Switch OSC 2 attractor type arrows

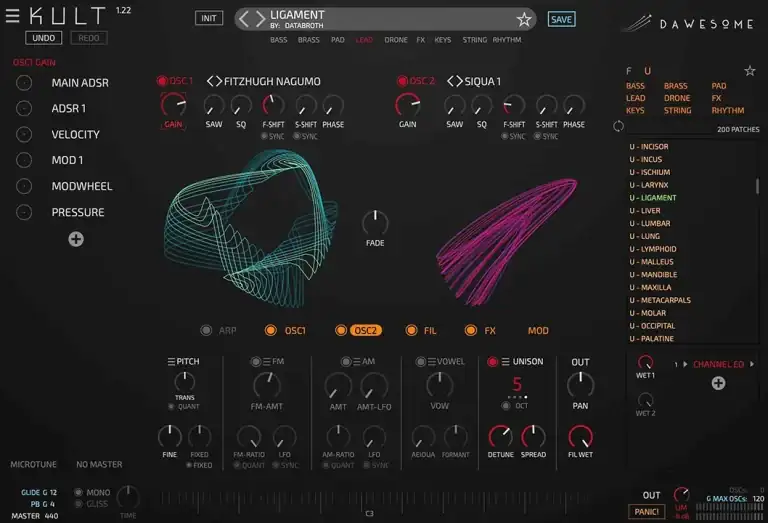(455, 81)
